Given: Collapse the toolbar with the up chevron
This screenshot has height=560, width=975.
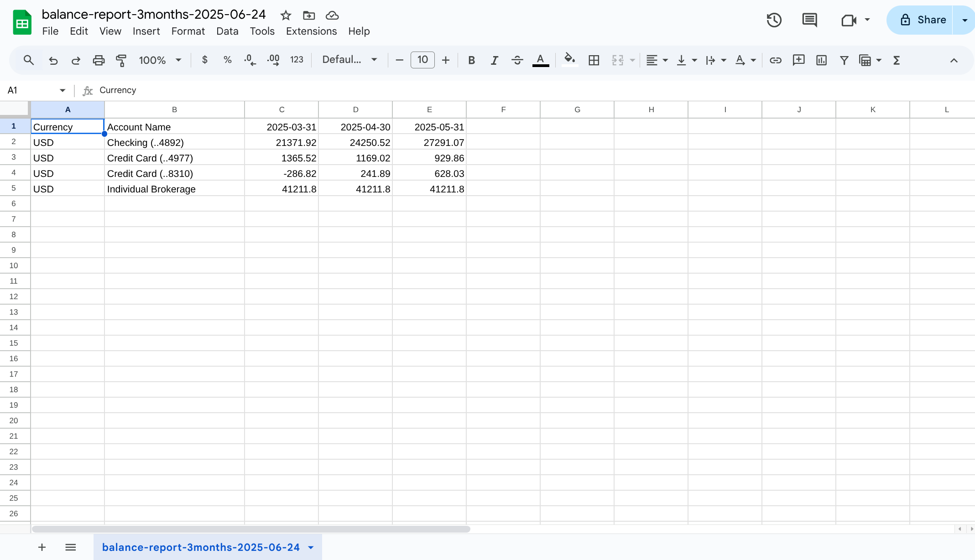Looking at the screenshot, I should tap(954, 60).
